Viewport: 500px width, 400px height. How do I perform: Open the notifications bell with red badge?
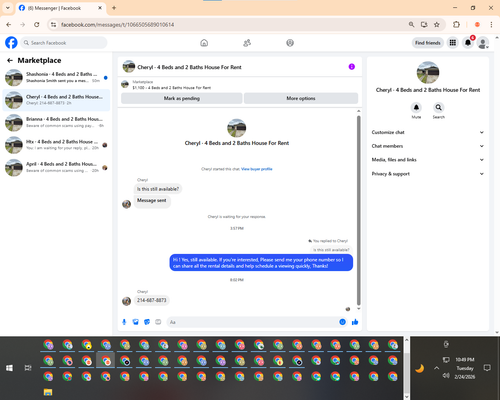pos(468,43)
